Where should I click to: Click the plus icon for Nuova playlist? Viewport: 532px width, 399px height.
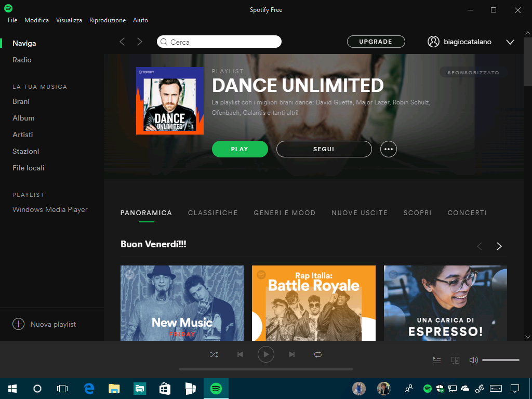click(18, 324)
